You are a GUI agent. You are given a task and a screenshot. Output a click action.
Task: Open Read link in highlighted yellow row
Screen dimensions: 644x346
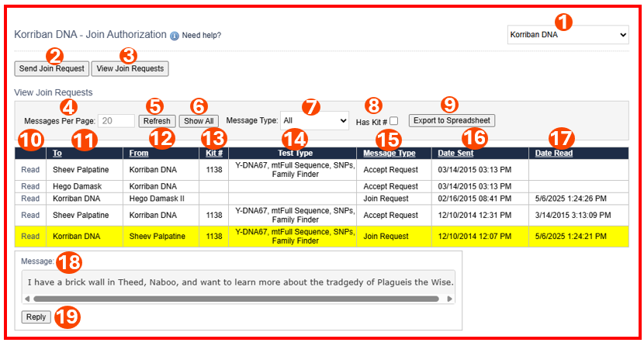point(30,236)
